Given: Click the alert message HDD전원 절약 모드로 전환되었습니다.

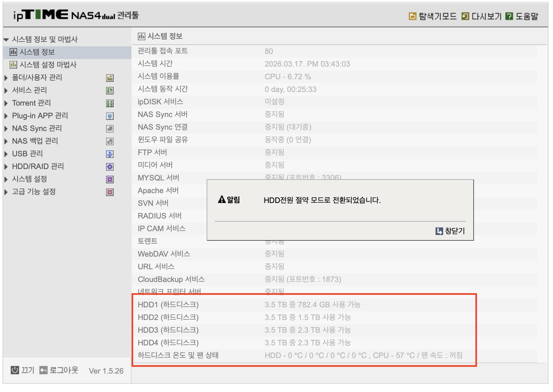Looking at the screenshot, I should tap(322, 200).
